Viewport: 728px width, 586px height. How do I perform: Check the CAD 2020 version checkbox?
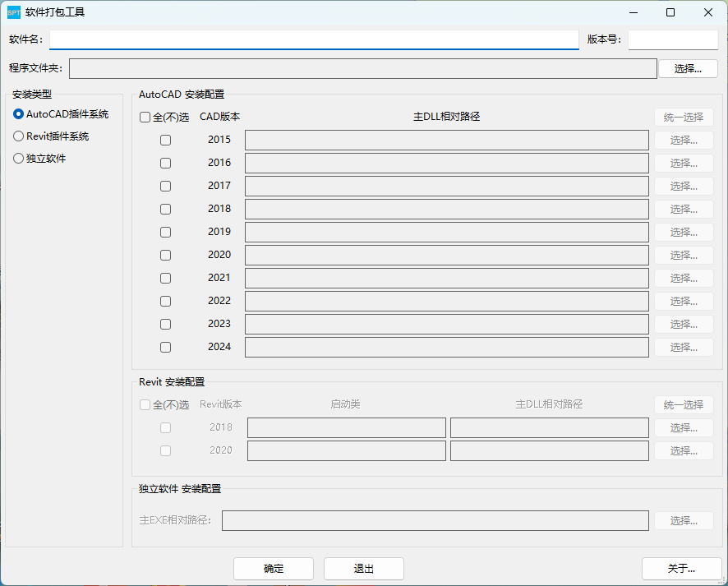point(165,255)
